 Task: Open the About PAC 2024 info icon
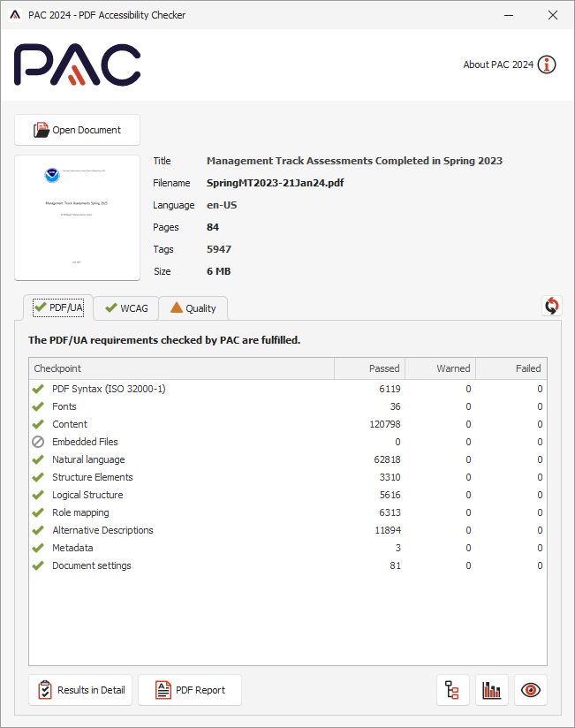[547, 64]
